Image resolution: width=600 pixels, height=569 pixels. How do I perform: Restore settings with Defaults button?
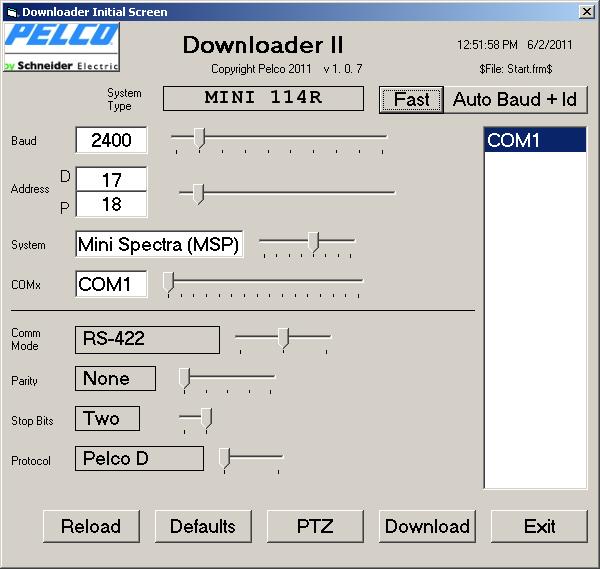[203, 526]
